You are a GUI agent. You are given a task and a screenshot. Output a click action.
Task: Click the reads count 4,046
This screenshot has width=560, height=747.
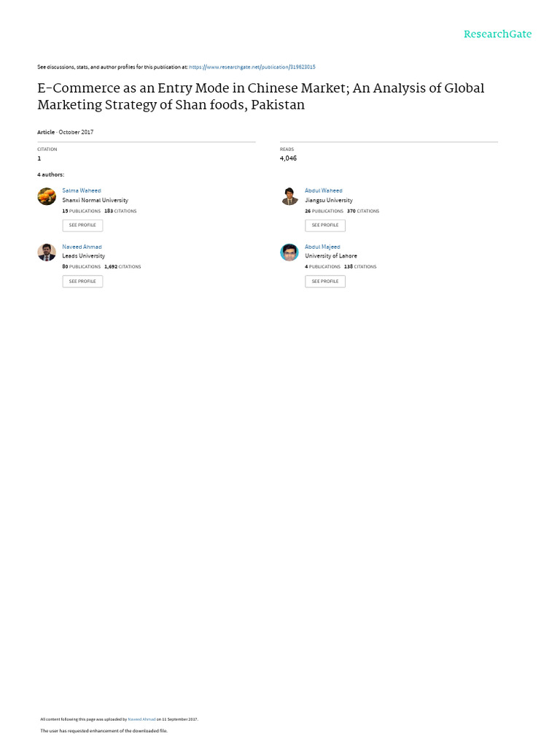click(x=288, y=158)
